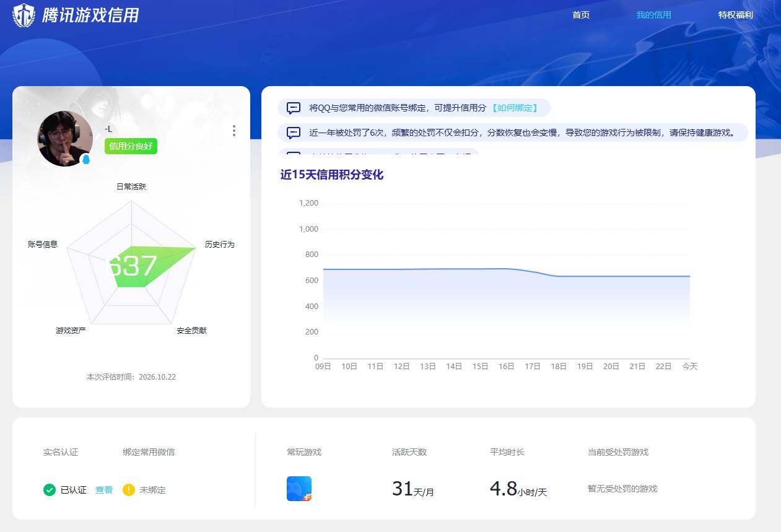Viewport: 781px width, 532px height.
Task: Click the user avatar photo
Action: pos(65,139)
